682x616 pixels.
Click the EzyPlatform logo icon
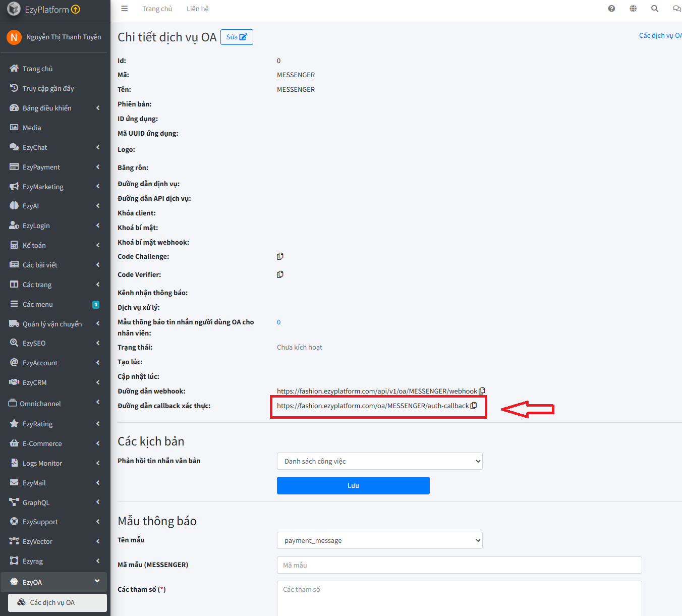coord(14,9)
